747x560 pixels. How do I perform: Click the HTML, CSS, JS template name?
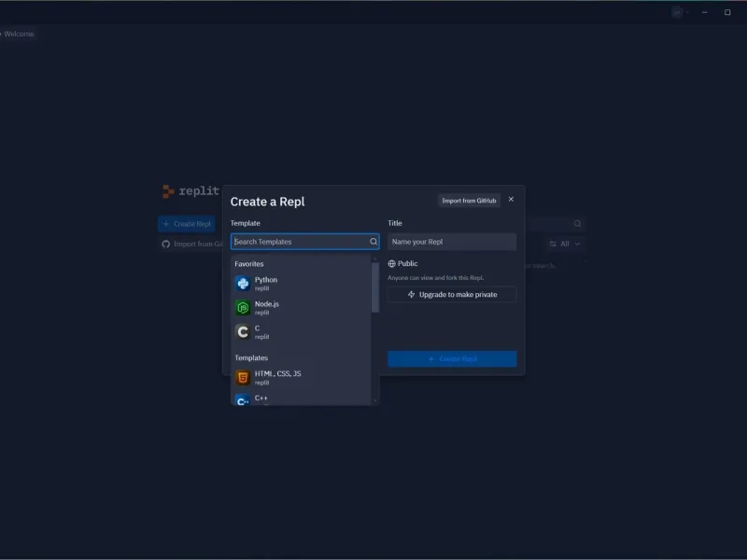[x=277, y=374]
